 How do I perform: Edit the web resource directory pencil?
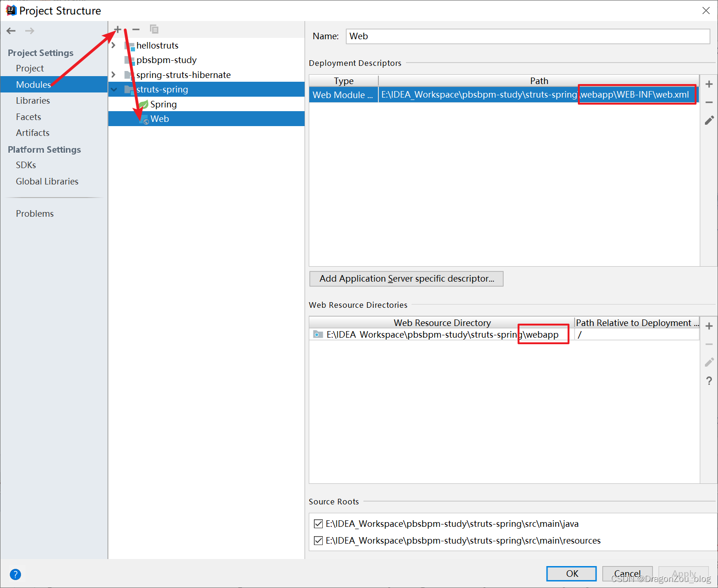click(x=709, y=362)
